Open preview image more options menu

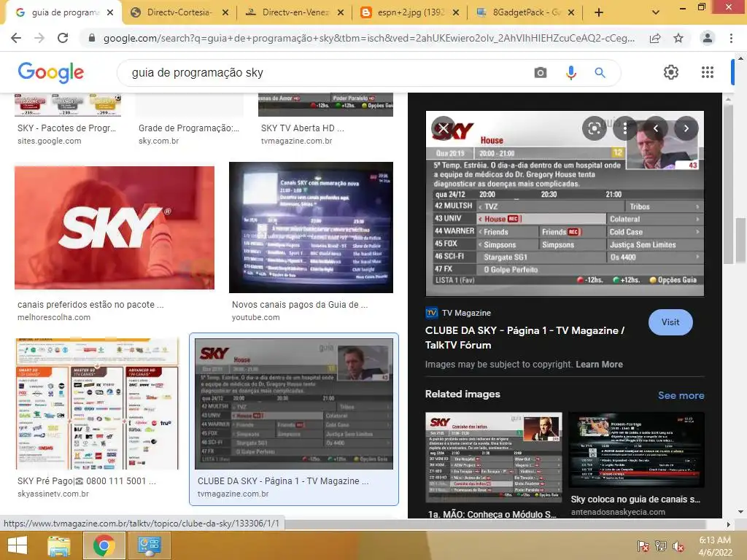coord(624,128)
